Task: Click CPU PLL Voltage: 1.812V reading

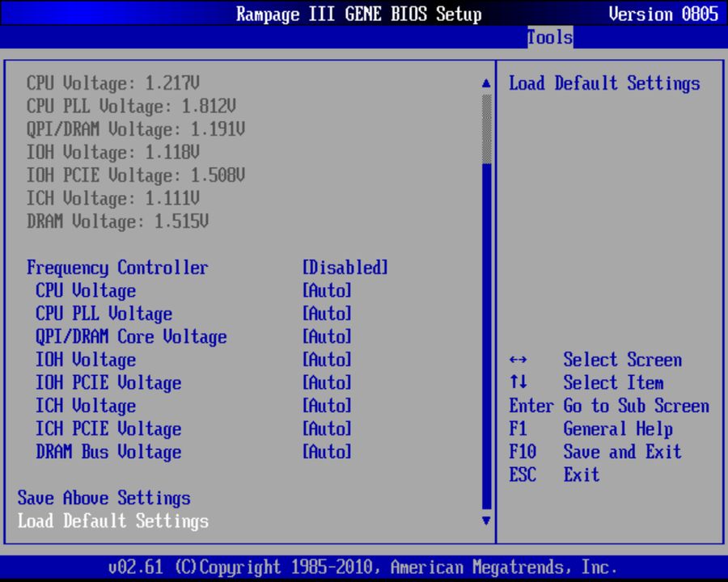Action: [131, 106]
